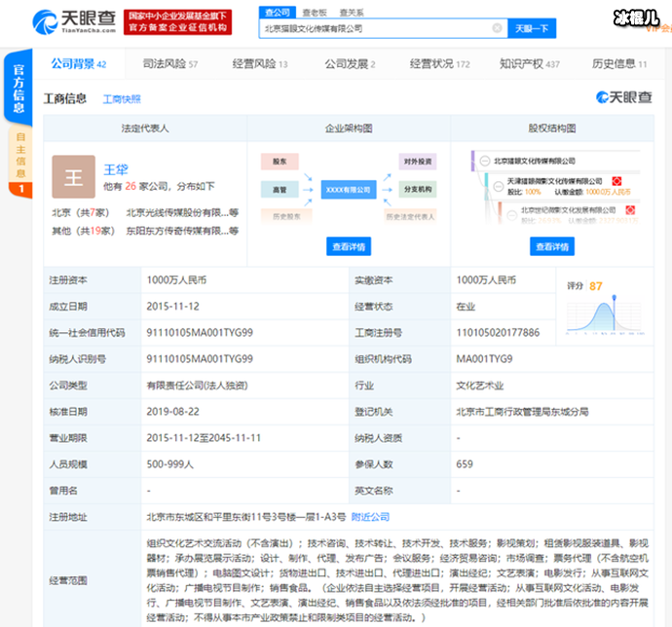The width and height of the screenshot is (672, 627).
Task: Click red badge icon beside 北京世纪微影文化发展有限公司
Action: click(x=630, y=210)
